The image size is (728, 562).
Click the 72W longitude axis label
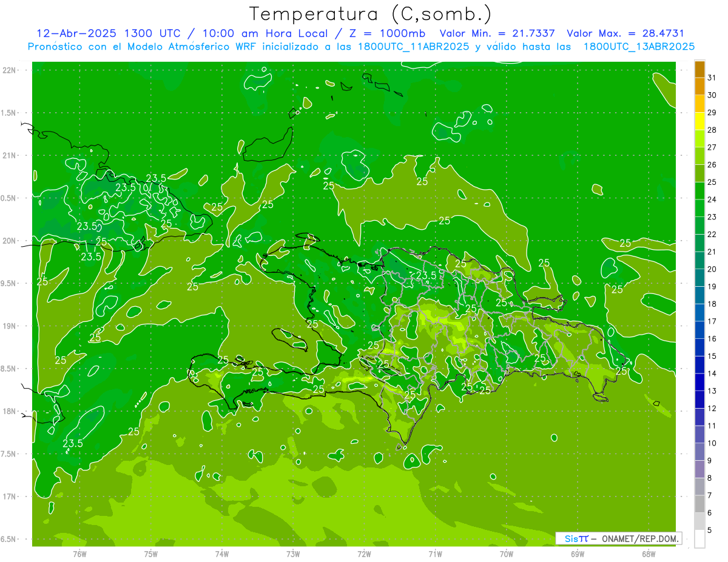pyautogui.click(x=364, y=554)
